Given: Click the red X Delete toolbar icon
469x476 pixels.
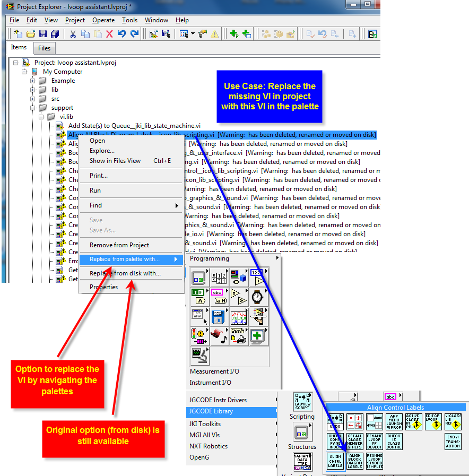Looking at the screenshot, I should (109, 33).
